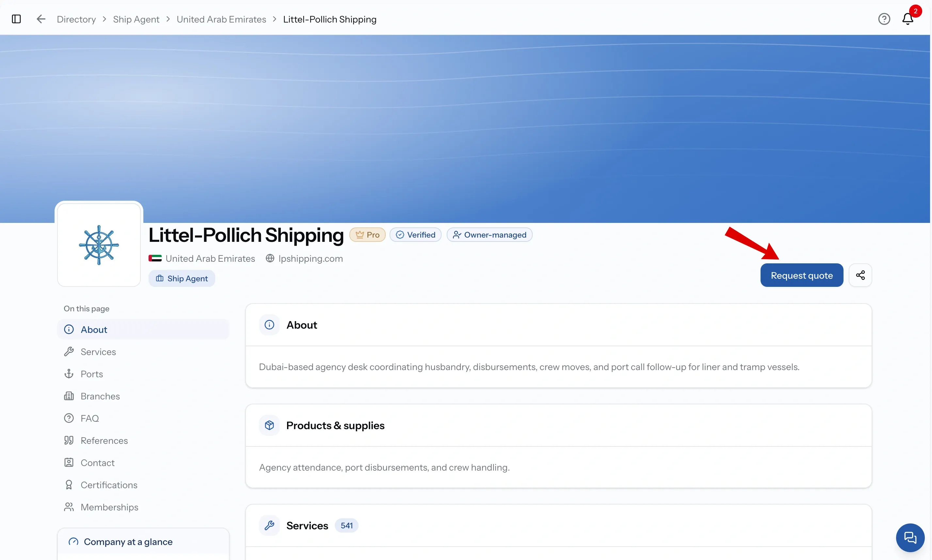The width and height of the screenshot is (932, 560).
Task: Jump to Certifications section
Action: point(143,485)
